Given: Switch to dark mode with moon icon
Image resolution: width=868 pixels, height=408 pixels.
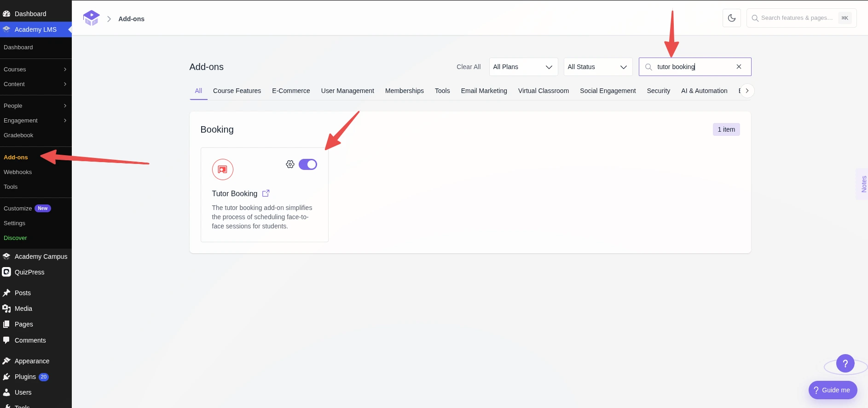Looking at the screenshot, I should (732, 18).
